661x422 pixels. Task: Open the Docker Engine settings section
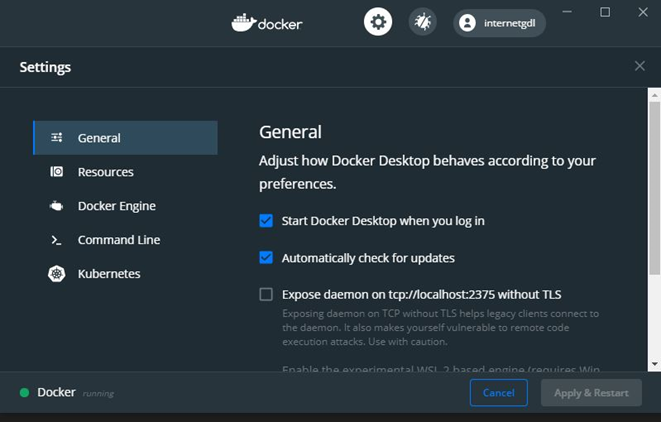[x=125, y=206]
